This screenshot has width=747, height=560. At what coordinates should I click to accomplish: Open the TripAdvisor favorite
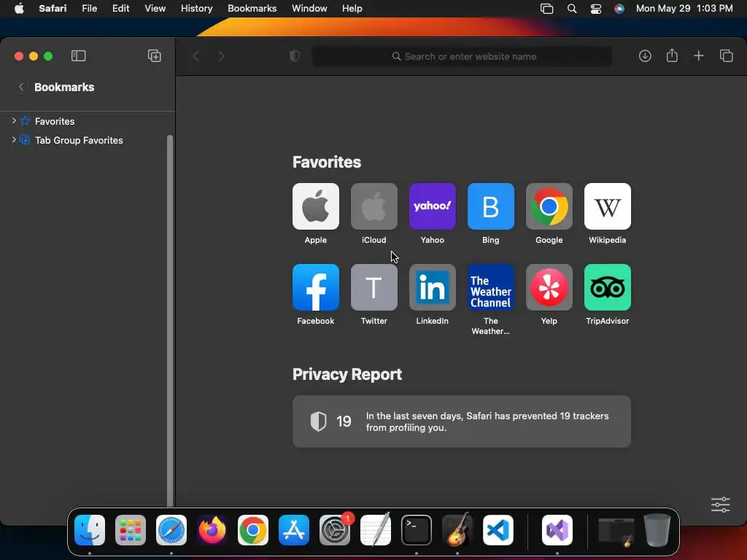[608, 287]
